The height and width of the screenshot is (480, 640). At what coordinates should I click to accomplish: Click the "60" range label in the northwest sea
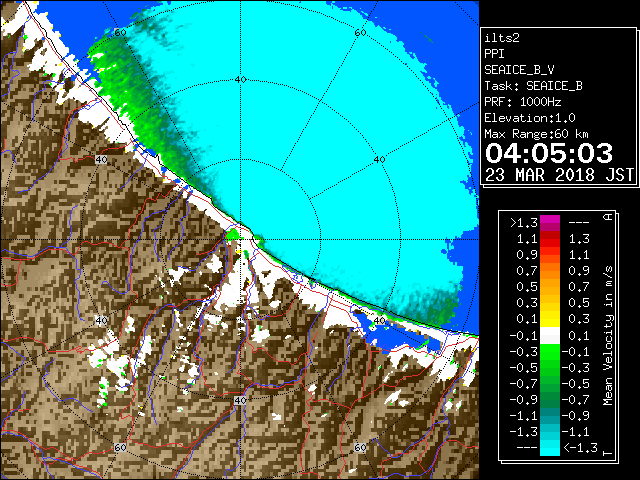120,33
